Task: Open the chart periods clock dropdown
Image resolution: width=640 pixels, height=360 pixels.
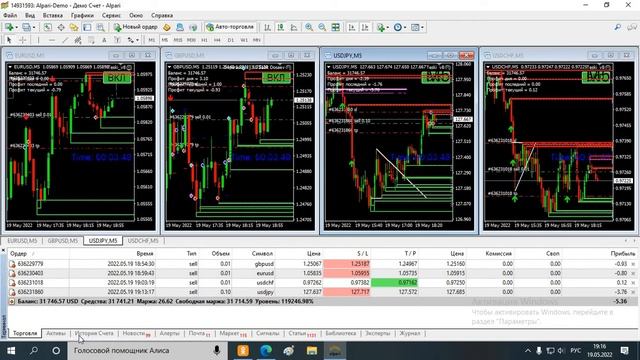Action: click(x=400, y=27)
